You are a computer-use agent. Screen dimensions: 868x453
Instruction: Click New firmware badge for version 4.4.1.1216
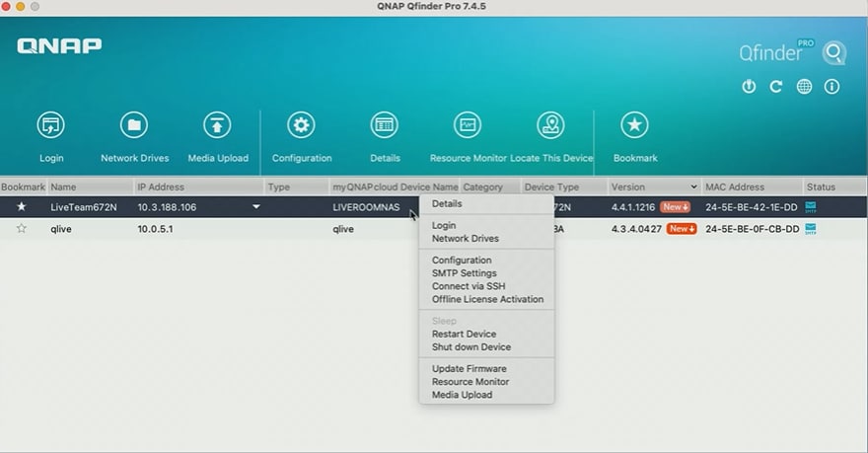676,207
